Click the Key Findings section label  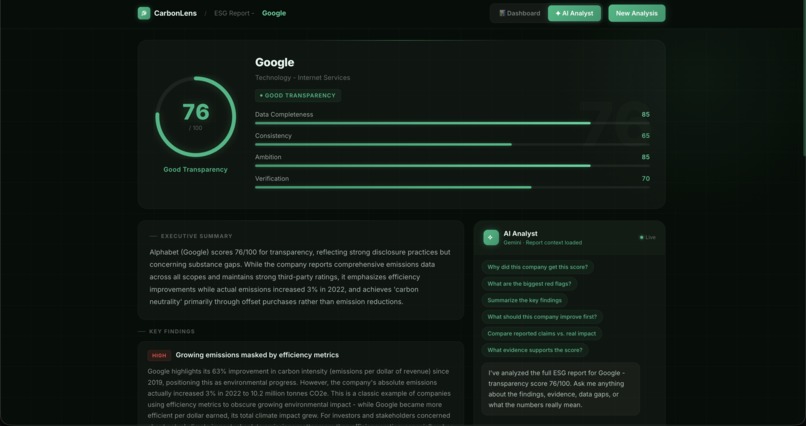point(172,331)
